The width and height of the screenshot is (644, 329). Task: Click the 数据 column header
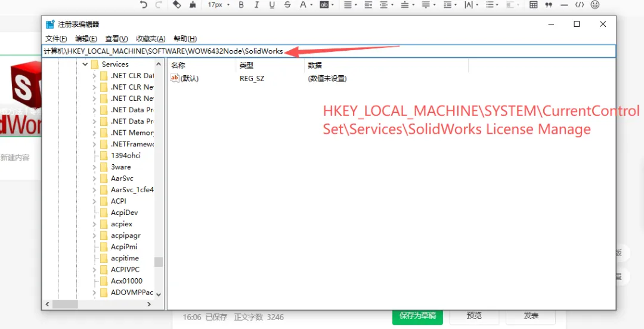pos(386,66)
